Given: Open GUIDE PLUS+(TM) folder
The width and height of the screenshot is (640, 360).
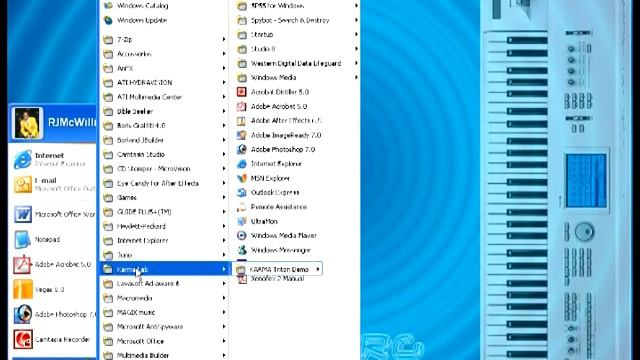Looking at the screenshot, I should pos(163,212).
